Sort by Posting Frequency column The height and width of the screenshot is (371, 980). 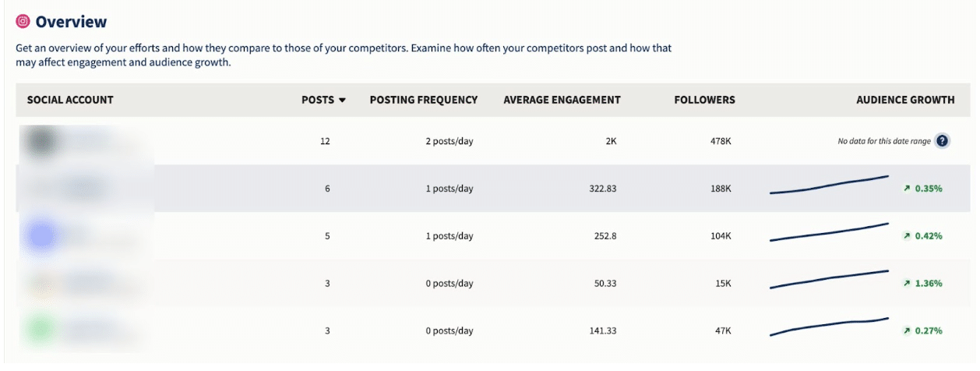click(x=424, y=100)
